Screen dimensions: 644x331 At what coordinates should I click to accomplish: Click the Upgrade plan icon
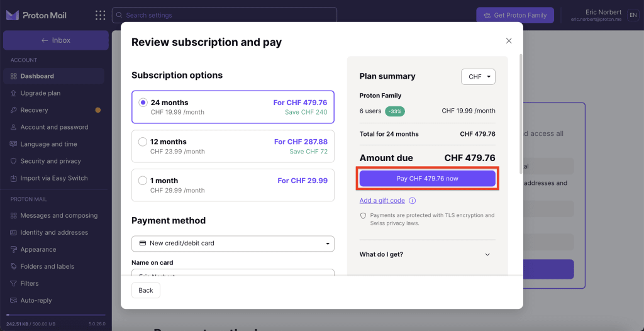pyautogui.click(x=13, y=93)
